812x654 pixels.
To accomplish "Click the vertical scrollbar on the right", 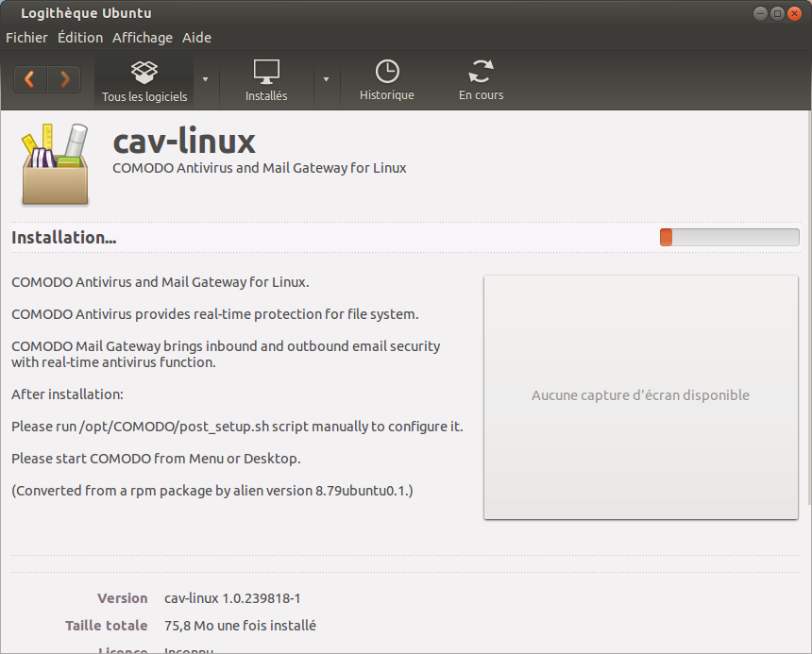I will pos(808,308).
